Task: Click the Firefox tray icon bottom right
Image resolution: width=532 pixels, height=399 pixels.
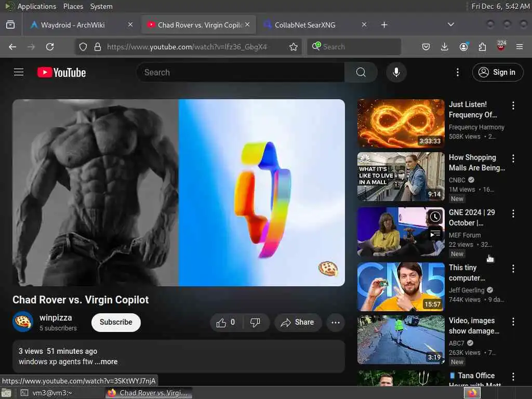Action: click(472, 393)
